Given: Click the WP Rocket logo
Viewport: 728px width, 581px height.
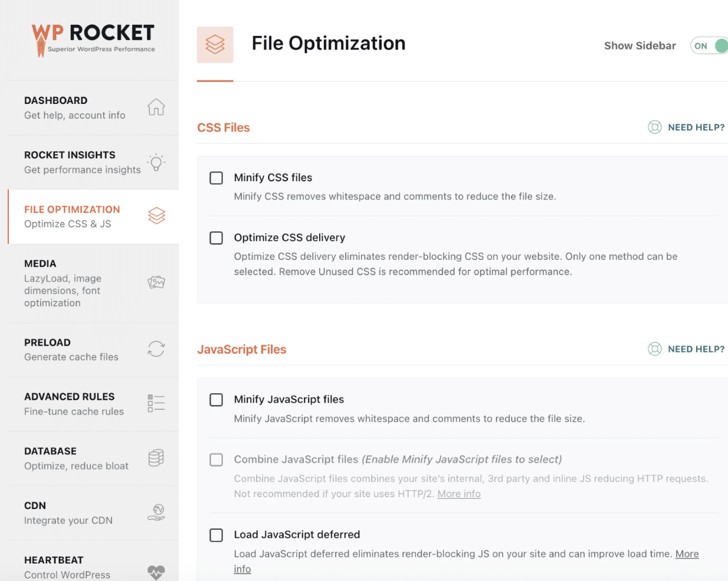Looking at the screenshot, I should click(93, 40).
